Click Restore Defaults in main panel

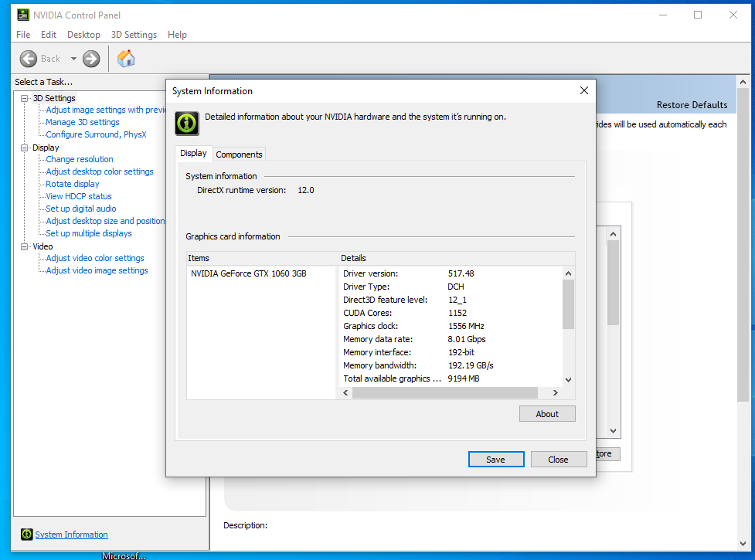[x=692, y=105]
